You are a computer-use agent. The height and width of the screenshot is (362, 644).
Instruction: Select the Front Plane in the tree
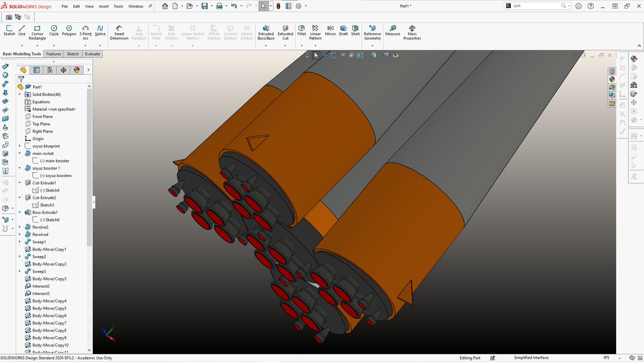click(x=42, y=116)
